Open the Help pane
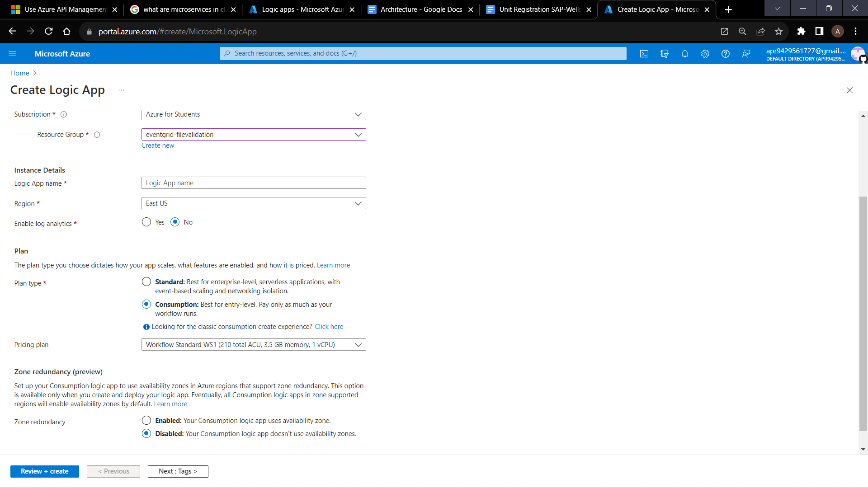 coord(726,53)
